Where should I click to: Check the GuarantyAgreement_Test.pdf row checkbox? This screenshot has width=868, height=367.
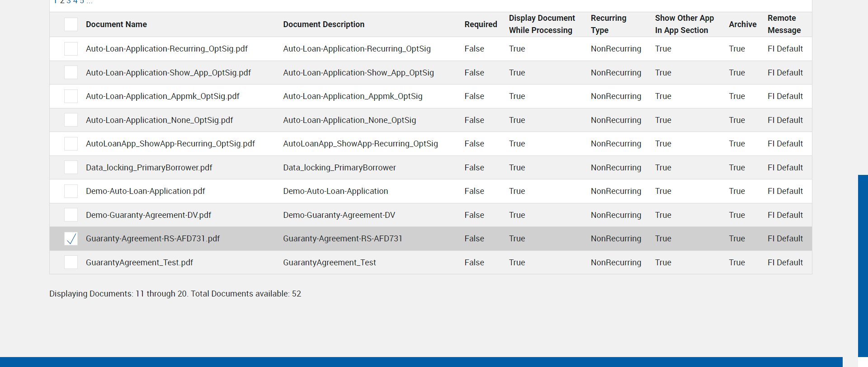click(71, 263)
